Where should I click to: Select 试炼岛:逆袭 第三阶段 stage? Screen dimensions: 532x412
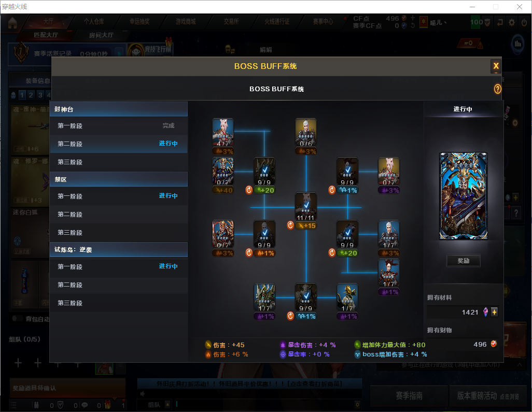pyautogui.click(x=119, y=303)
